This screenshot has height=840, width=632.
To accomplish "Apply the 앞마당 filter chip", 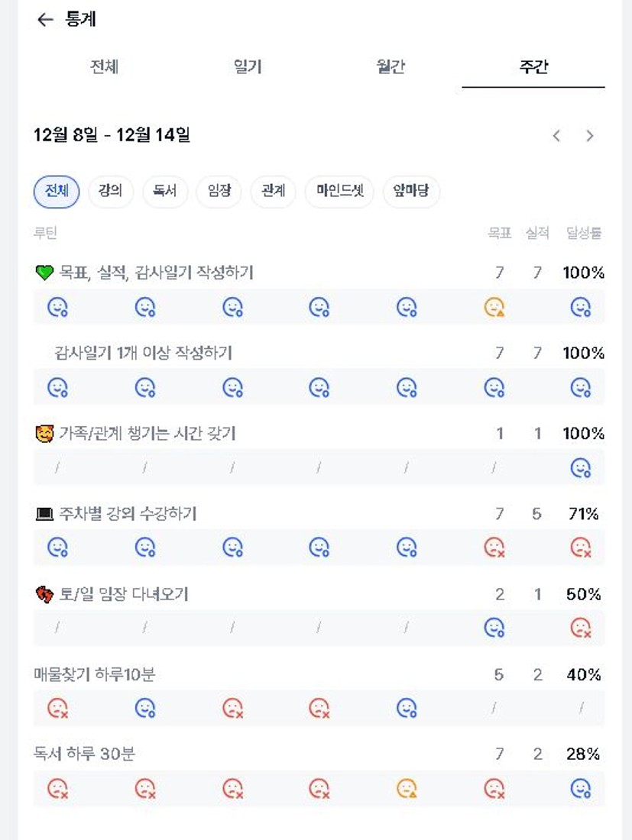I will [411, 192].
